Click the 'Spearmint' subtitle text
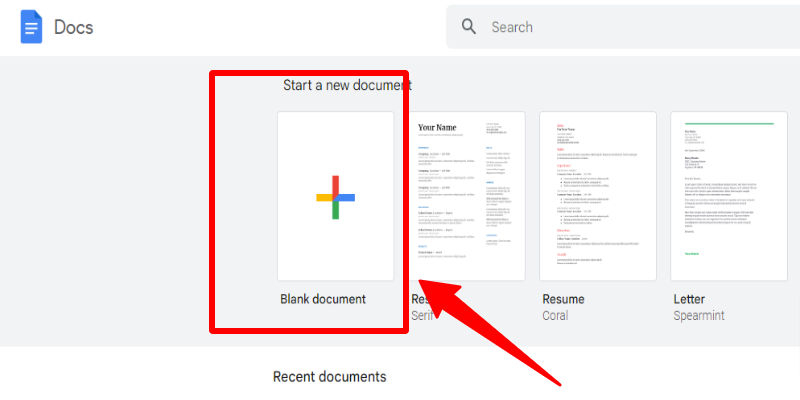The image size is (800, 400). click(699, 316)
